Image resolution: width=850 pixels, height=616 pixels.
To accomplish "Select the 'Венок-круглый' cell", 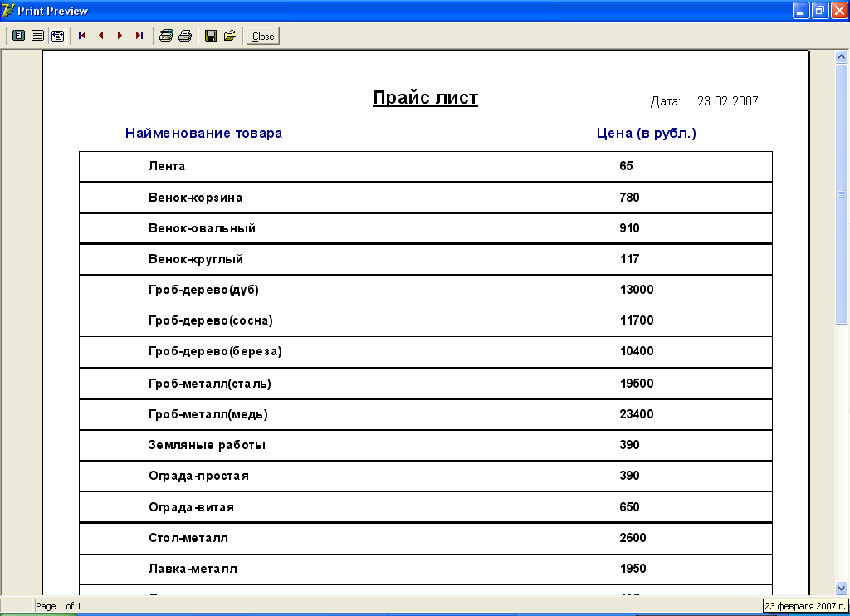I will (x=196, y=259).
